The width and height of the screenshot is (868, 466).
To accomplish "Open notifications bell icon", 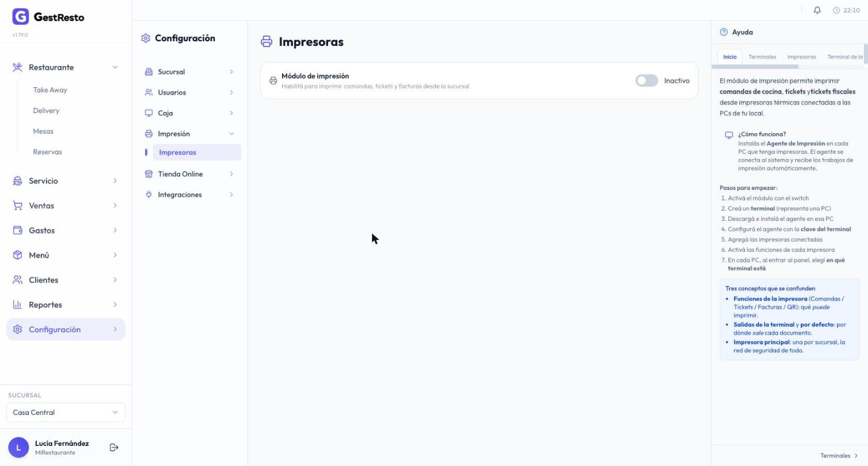I will 817,10.
